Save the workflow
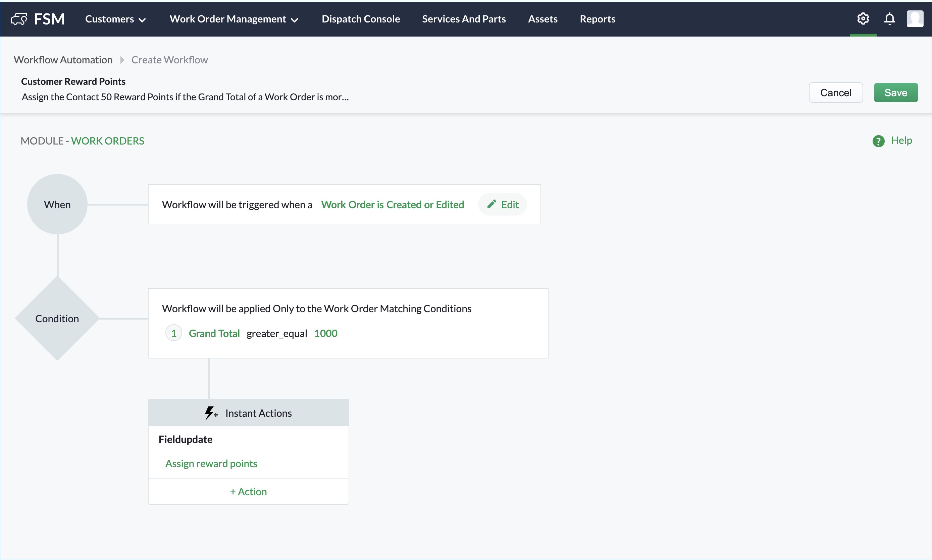The width and height of the screenshot is (932, 560). [x=895, y=93]
